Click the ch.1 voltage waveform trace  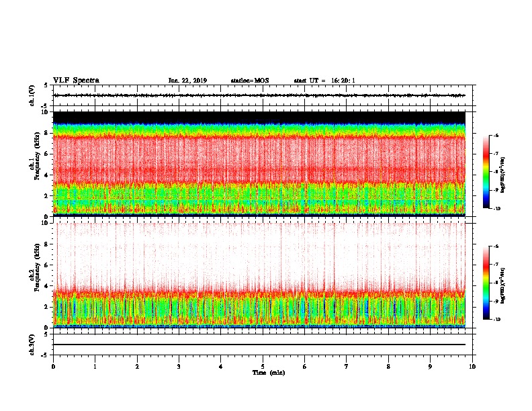tap(259, 95)
